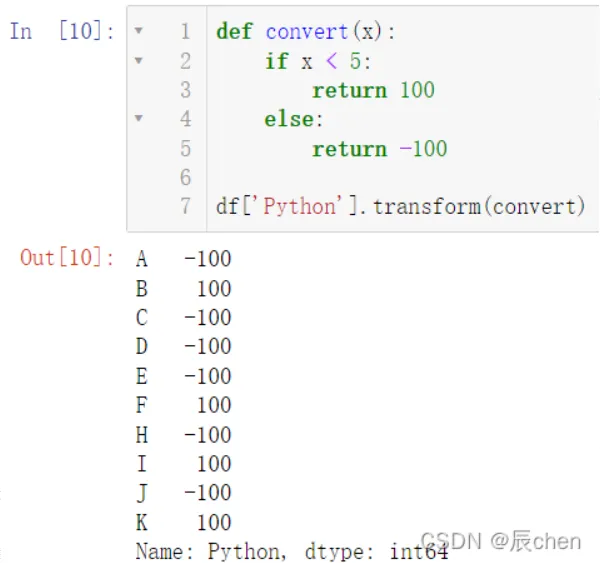The width and height of the screenshot is (600, 563).
Task: Click output row J with -100
Action: 184,493
